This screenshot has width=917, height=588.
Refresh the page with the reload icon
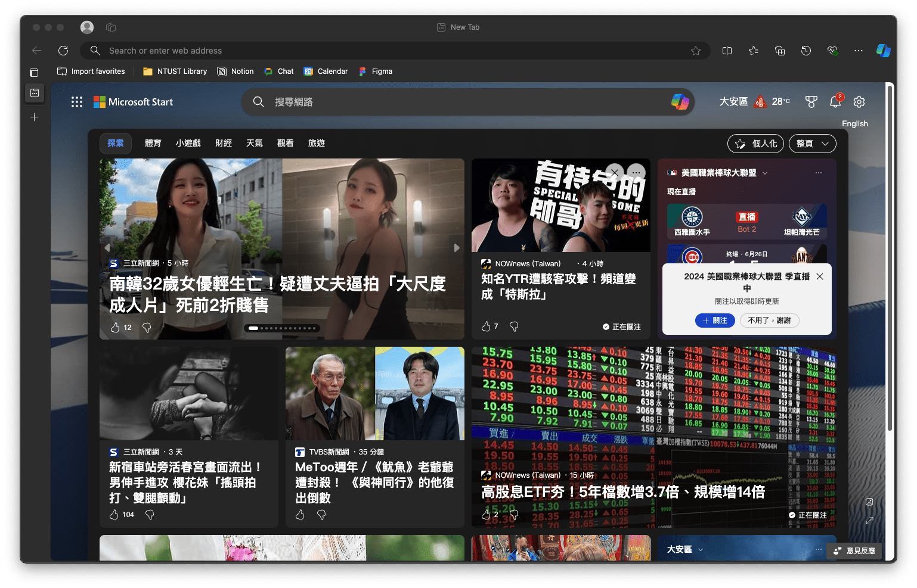(63, 51)
